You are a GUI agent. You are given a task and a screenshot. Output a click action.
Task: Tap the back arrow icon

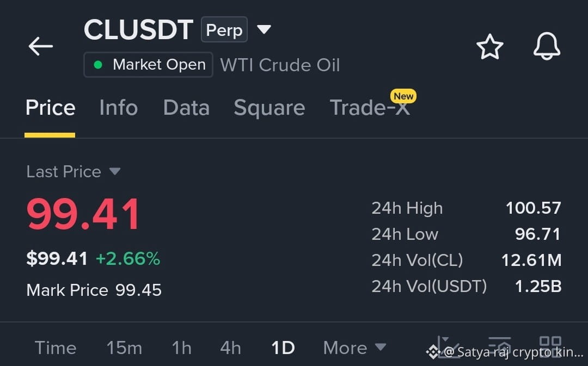[40, 46]
